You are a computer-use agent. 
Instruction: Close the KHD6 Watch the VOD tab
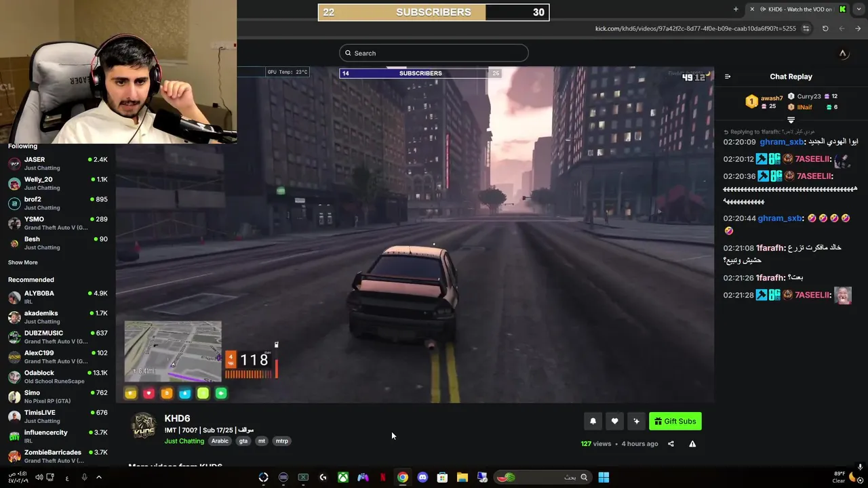tap(752, 9)
